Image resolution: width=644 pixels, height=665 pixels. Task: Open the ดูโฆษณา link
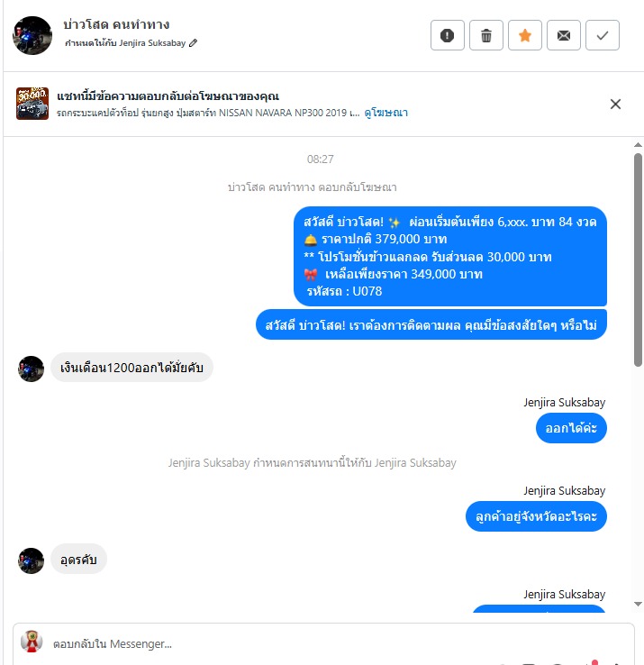tap(385, 113)
